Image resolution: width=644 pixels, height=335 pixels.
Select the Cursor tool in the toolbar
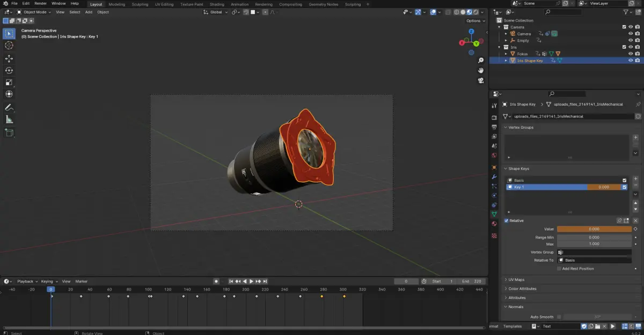pyautogui.click(x=9, y=46)
